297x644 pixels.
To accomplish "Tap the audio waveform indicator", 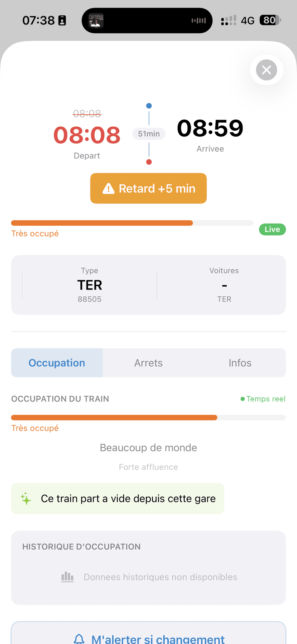I will click(x=199, y=21).
